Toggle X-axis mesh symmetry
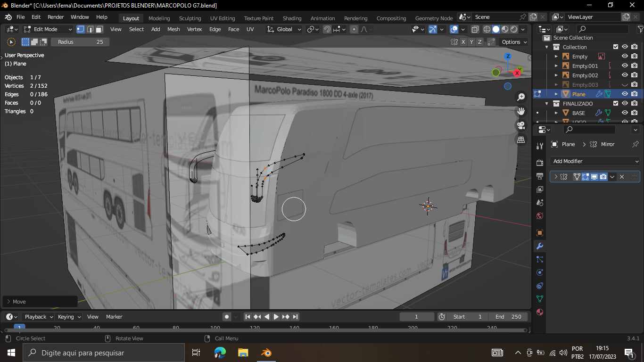Viewport: 644px width, 362px height. 463,42
